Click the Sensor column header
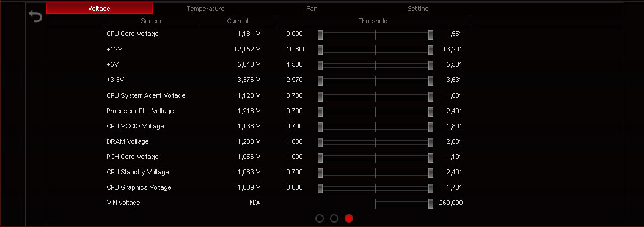The width and height of the screenshot is (644, 227). coord(152,21)
